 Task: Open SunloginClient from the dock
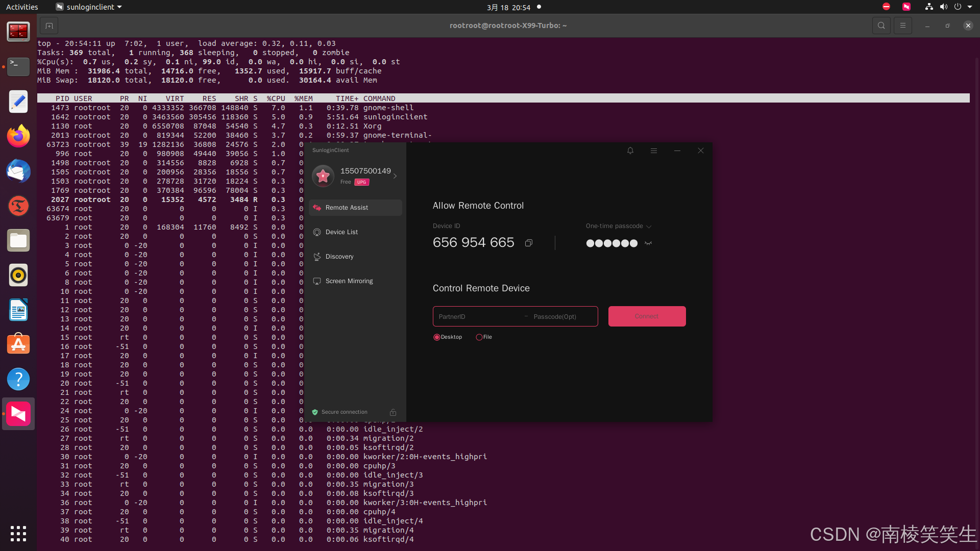pyautogui.click(x=18, y=414)
